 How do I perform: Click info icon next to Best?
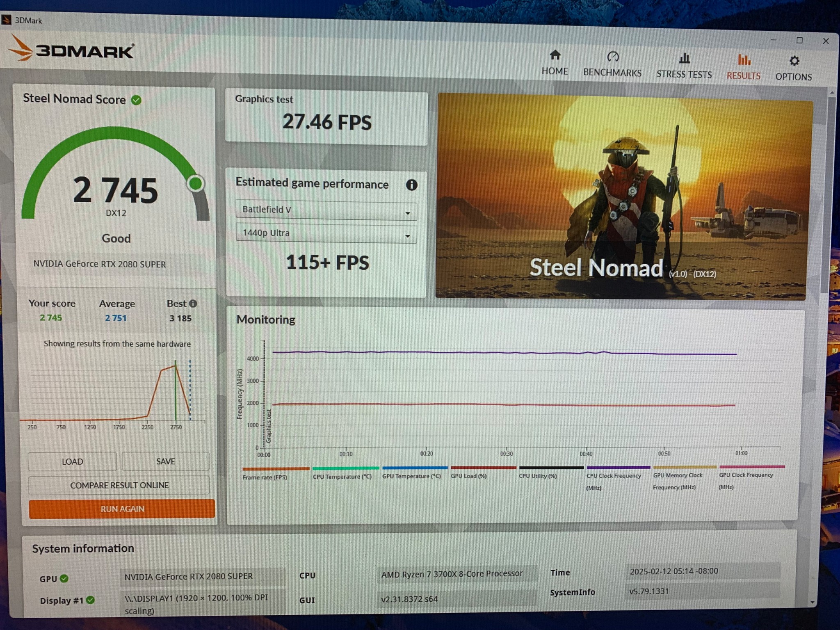click(193, 304)
